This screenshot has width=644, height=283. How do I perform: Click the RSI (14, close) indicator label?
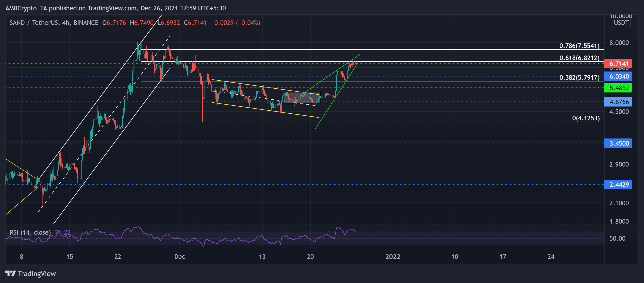point(30,232)
